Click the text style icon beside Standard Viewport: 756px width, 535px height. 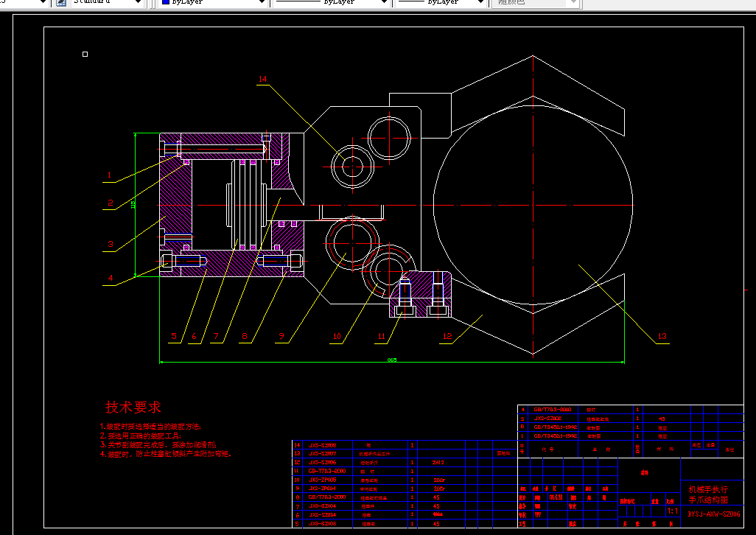point(61,2)
